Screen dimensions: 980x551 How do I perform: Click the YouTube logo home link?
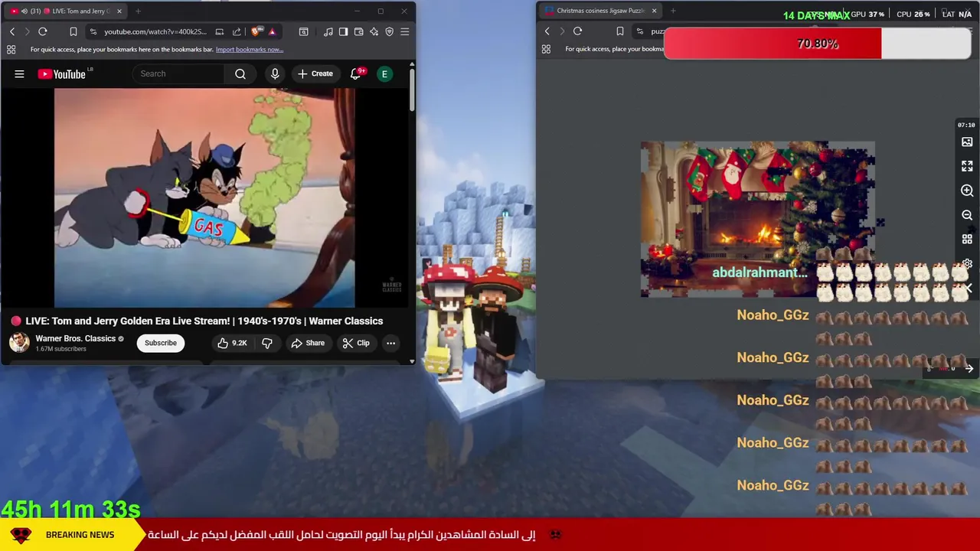click(x=63, y=74)
